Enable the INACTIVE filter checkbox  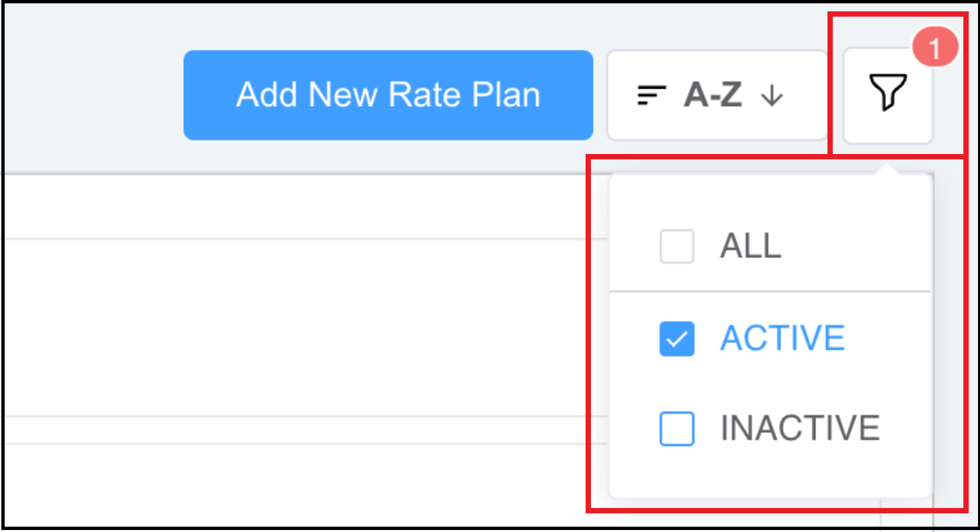pyautogui.click(x=677, y=427)
